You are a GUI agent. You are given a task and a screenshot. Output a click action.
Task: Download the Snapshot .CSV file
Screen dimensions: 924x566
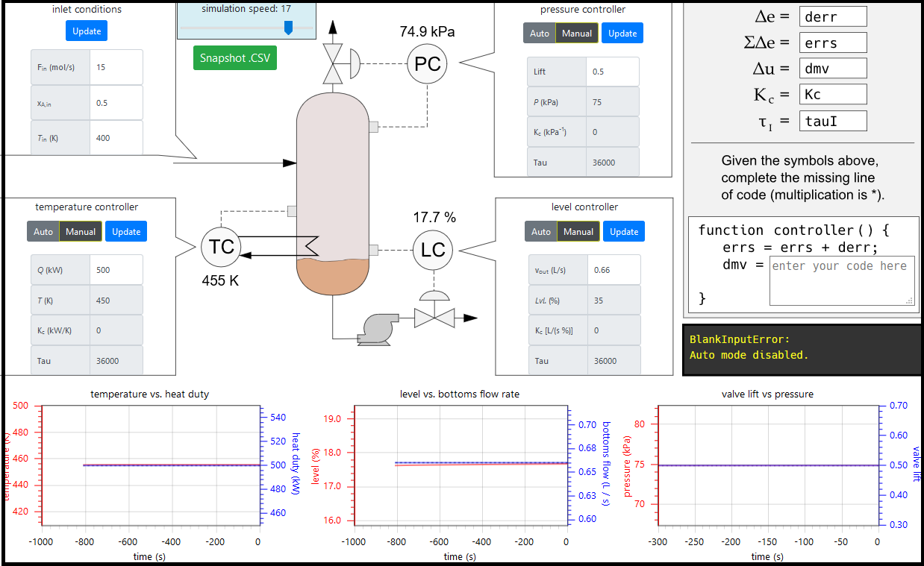pos(235,58)
